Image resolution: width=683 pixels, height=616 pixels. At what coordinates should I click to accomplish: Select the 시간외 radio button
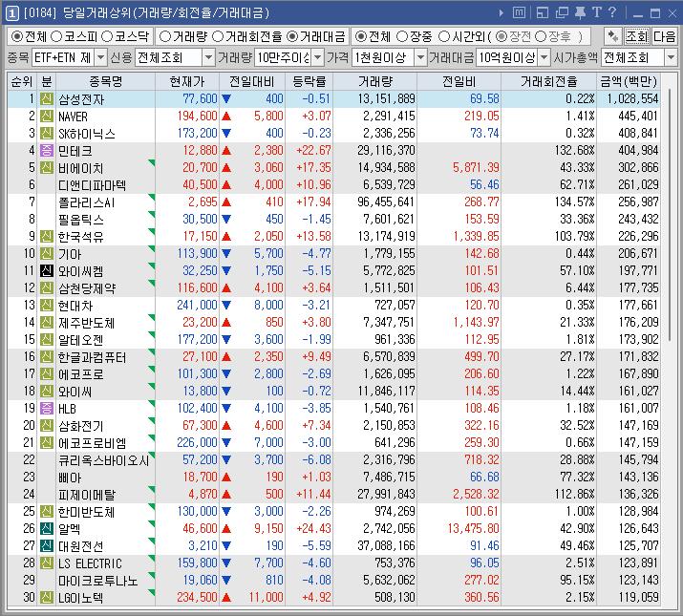(444, 36)
